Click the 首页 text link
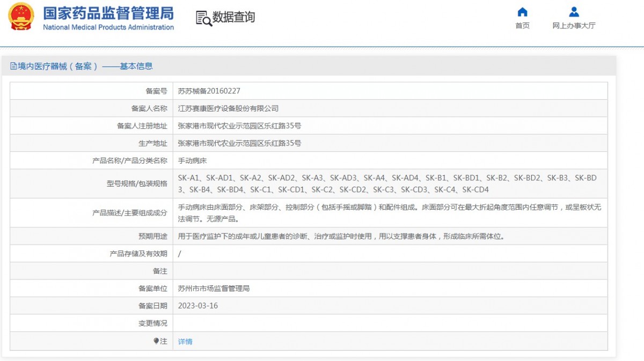 pyautogui.click(x=522, y=26)
